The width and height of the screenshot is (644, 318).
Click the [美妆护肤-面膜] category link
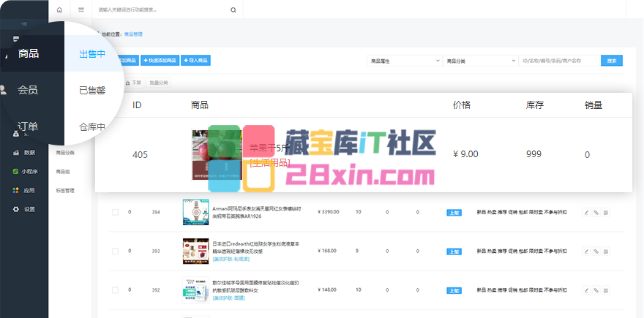pos(228,298)
